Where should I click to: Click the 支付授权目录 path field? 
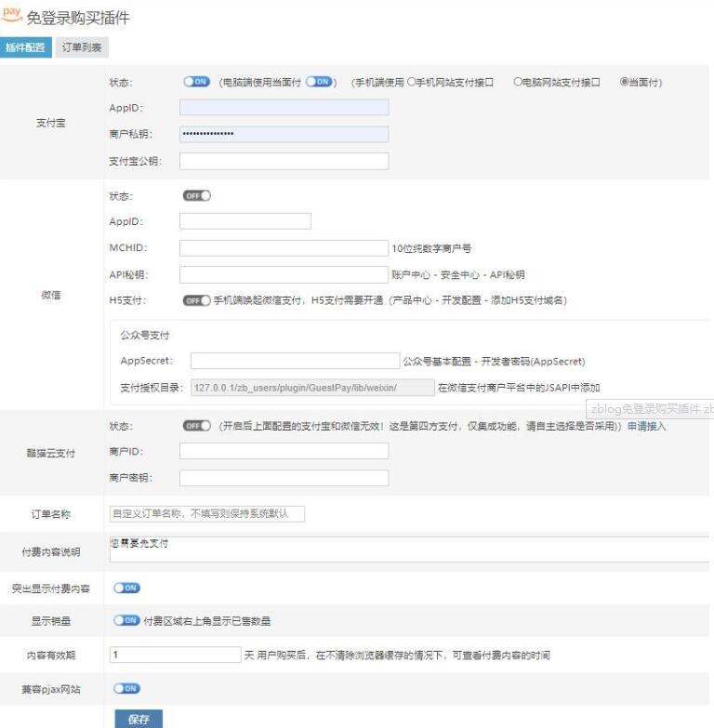point(312,388)
